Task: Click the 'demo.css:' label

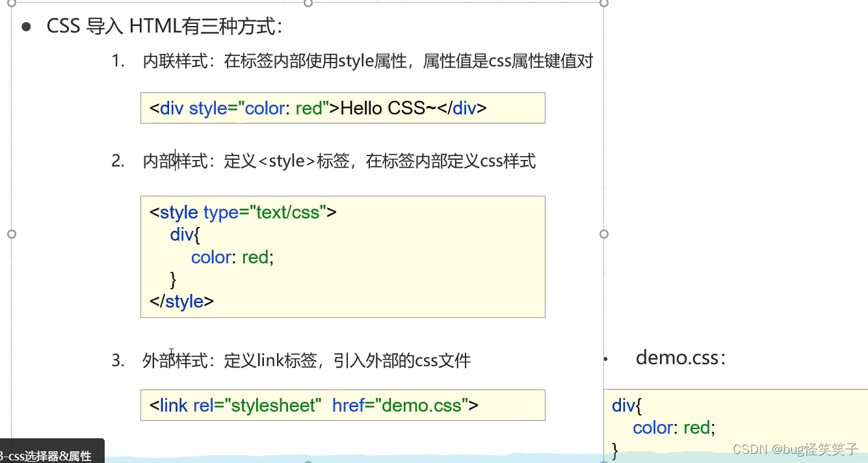Action: pos(681,358)
